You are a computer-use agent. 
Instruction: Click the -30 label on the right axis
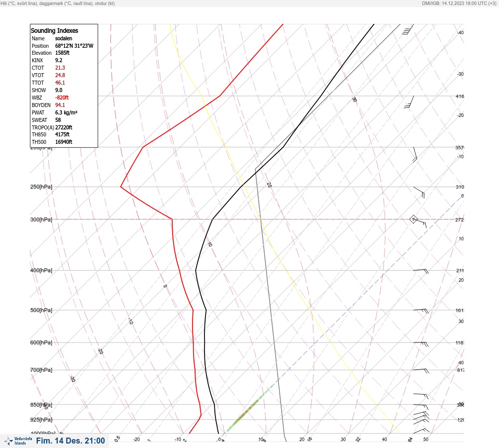click(x=460, y=74)
